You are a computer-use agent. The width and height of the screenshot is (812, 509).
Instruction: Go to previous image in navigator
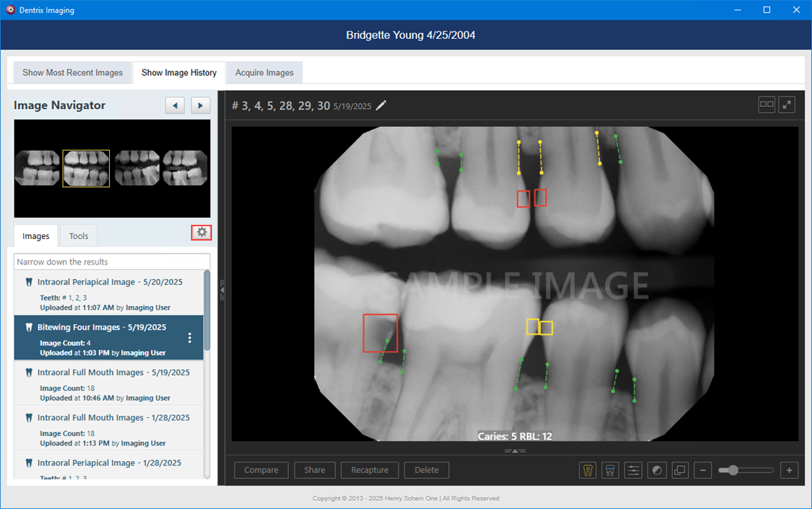pos(175,105)
